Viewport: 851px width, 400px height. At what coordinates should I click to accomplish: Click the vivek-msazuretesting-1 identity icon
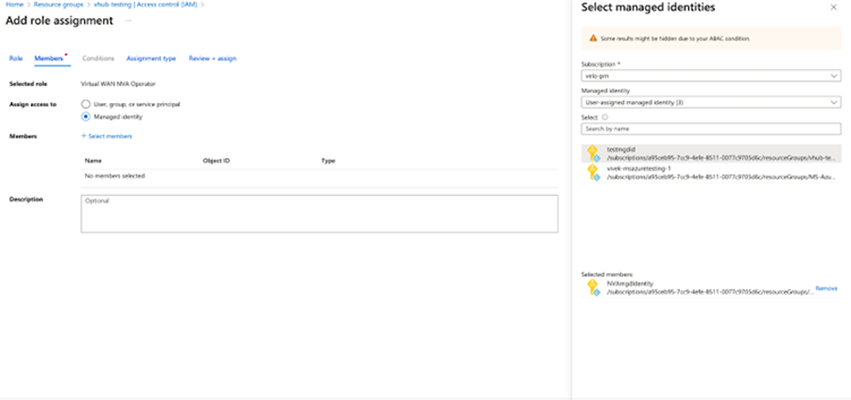click(592, 173)
